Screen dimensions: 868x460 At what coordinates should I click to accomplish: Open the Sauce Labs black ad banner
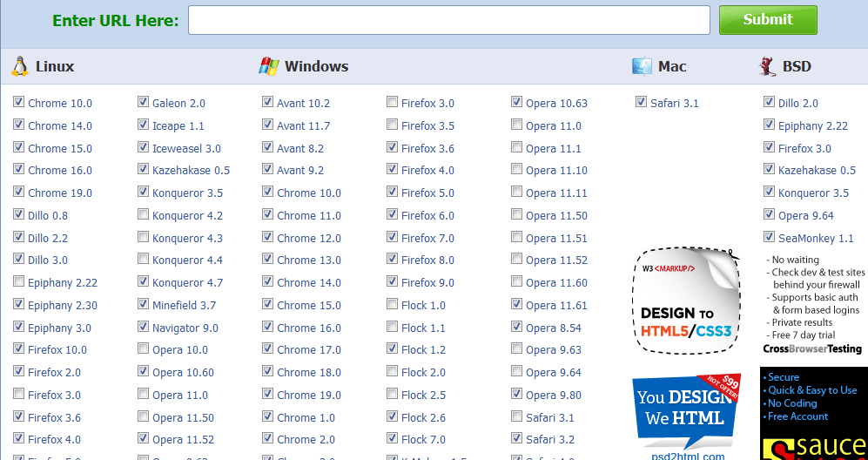pyautogui.click(x=814, y=414)
